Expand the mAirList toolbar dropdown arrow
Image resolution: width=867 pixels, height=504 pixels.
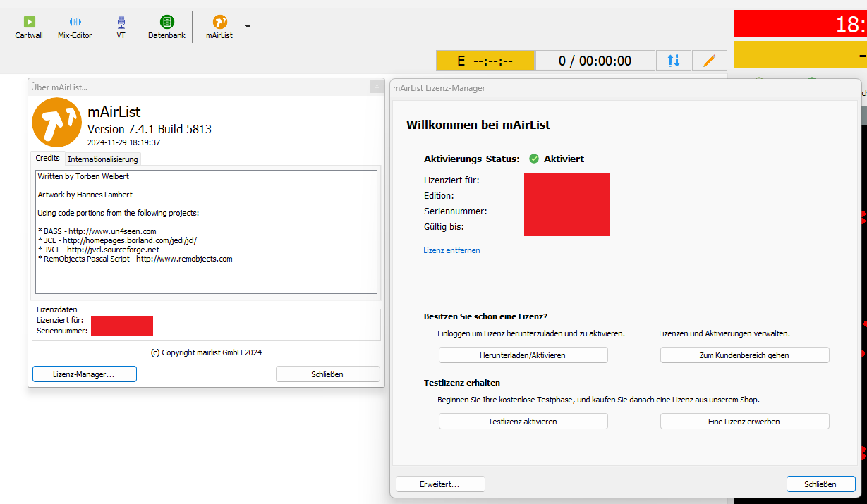248,27
